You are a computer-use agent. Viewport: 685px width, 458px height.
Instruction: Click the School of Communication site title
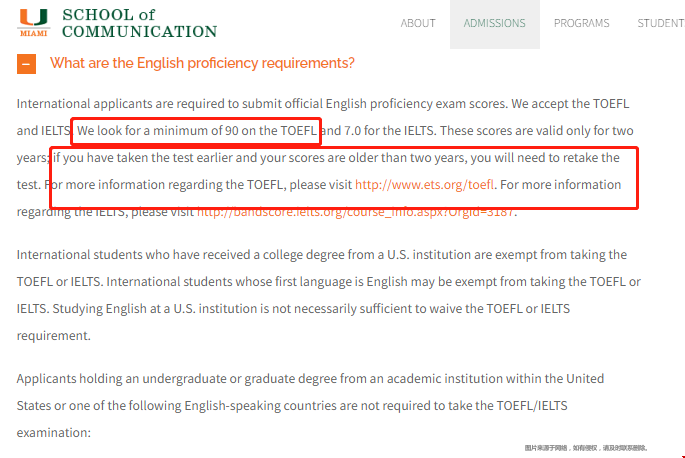pyautogui.click(x=138, y=23)
